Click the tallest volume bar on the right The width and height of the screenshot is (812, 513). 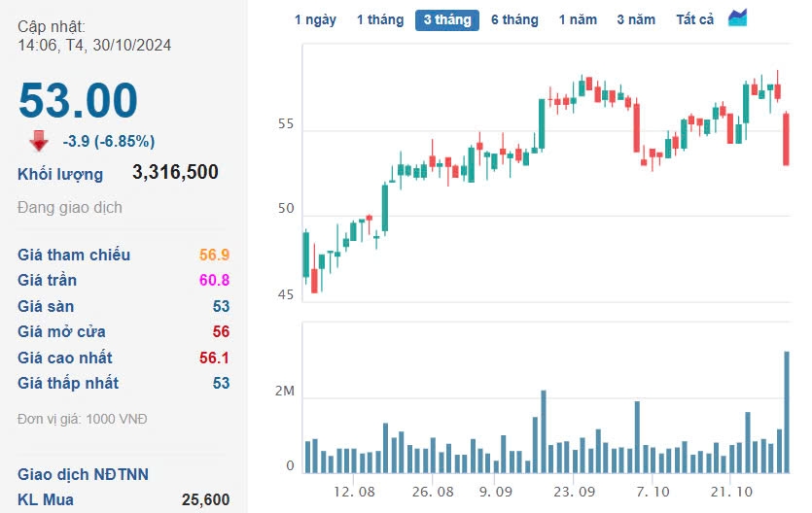pos(787,412)
